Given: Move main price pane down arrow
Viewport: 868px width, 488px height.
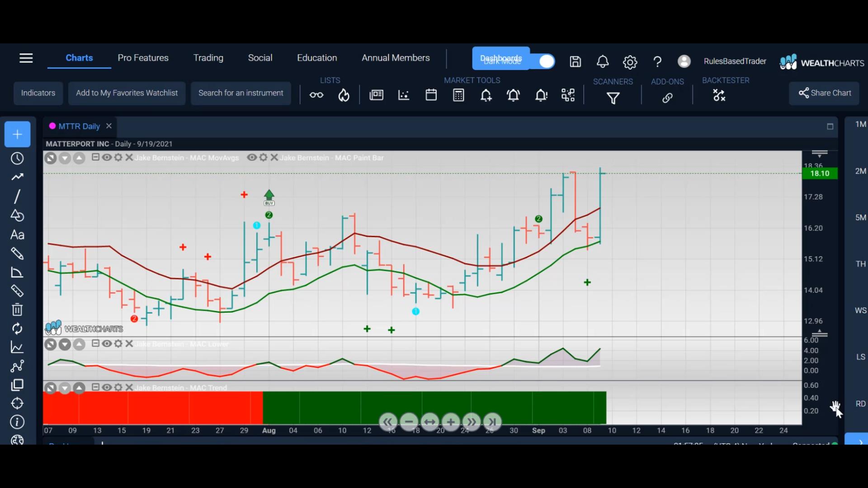Looking at the screenshot, I should [x=65, y=158].
